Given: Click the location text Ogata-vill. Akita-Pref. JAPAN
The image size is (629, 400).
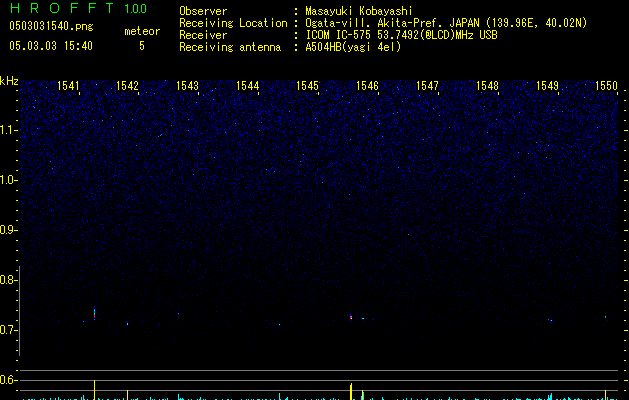Looking at the screenshot, I should click(392, 23).
